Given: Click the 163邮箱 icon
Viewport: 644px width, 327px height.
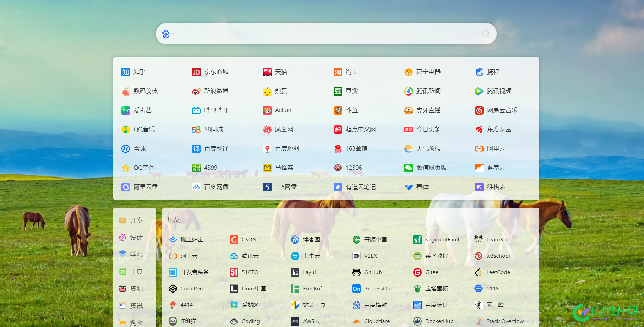Looking at the screenshot, I should point(338,149).
